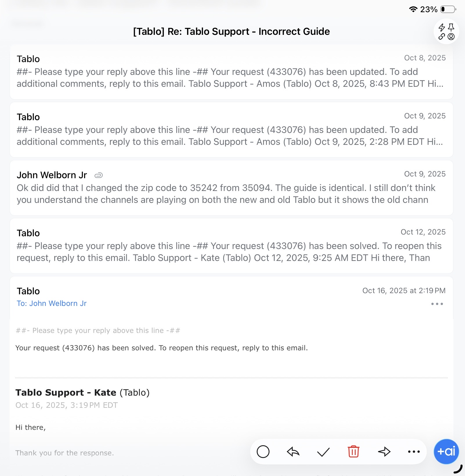
Task: Tap the To: John Welborn Jr recipient link
Action: coord(52,303)
